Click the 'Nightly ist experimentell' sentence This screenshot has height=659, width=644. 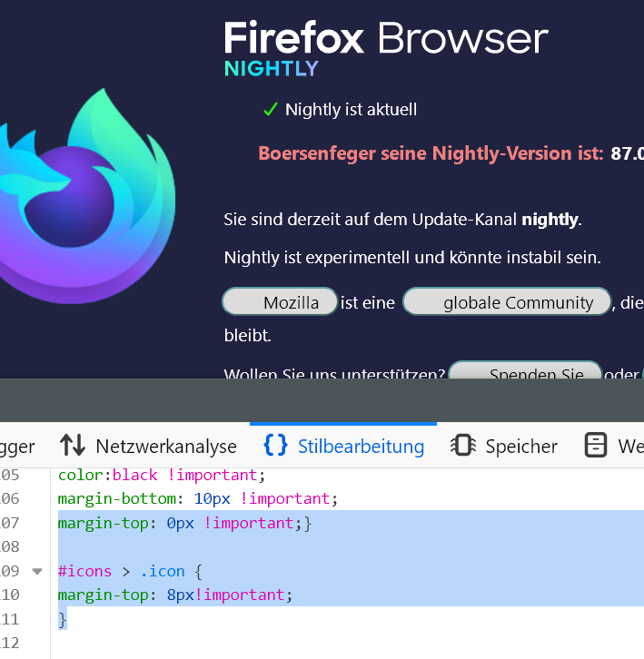point(412,258)
